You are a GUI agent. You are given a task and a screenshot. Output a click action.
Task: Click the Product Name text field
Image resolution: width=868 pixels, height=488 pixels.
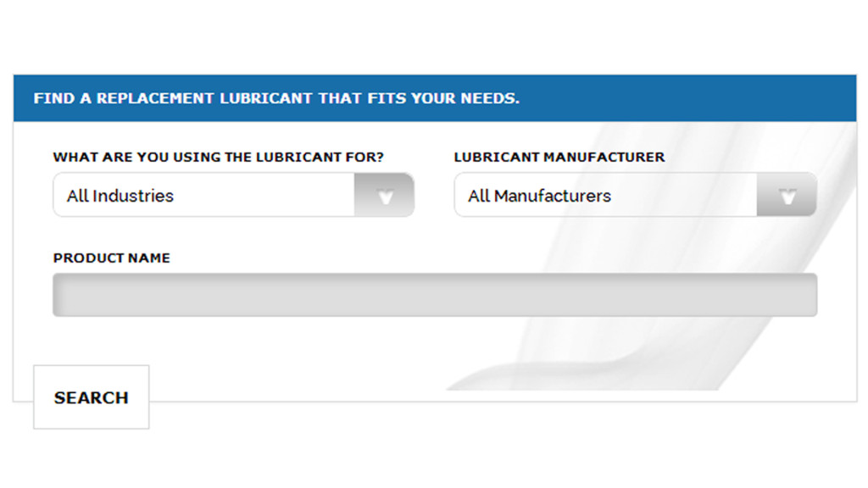434,295
